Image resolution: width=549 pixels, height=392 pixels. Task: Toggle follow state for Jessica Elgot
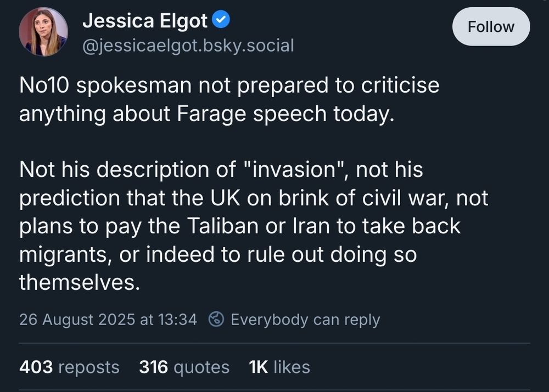tap(491, 26)
